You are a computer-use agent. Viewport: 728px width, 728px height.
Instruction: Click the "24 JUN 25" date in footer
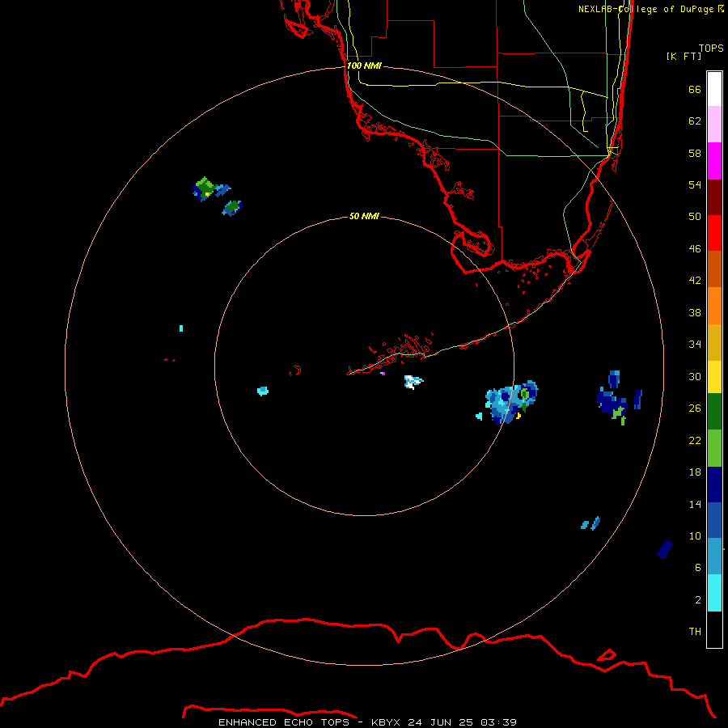click(440, 722)
